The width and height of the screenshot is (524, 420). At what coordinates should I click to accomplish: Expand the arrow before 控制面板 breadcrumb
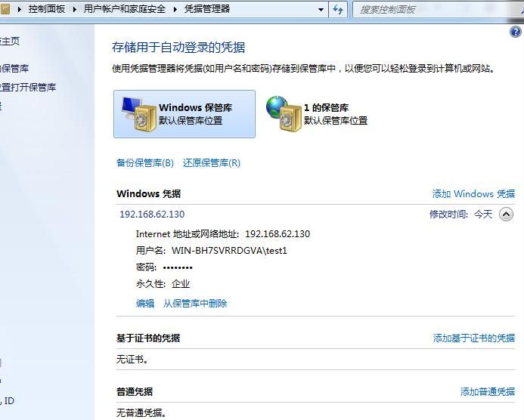20,9
